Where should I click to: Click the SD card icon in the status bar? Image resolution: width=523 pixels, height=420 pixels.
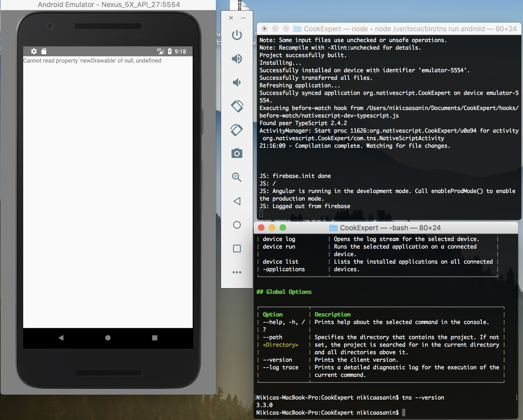44,51
